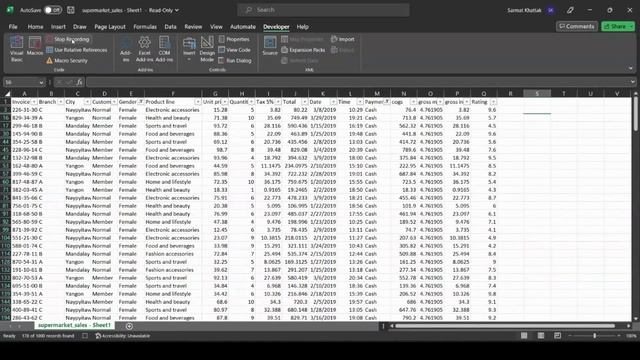Switch to the View tab
640x360 pixels.
click(216, 27)
